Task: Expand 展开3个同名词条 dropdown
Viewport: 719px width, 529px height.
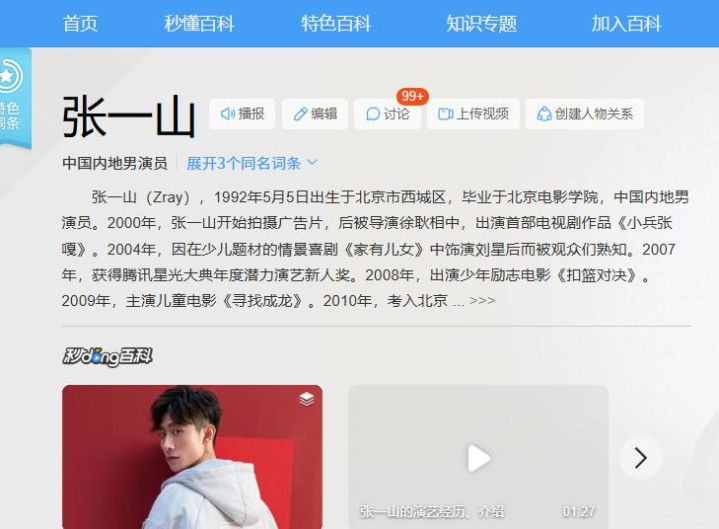Action: tap(252, 163)
